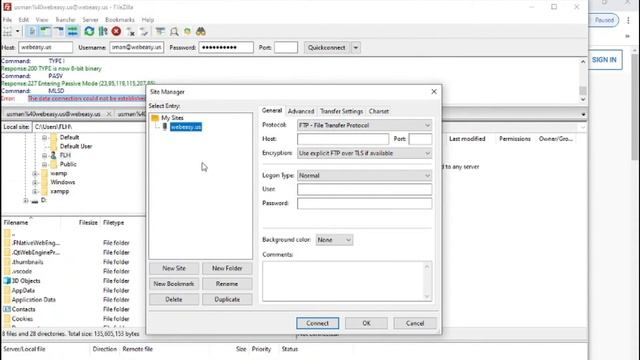Open the View menu
This screenshot has width=640, height=360.
(x=42, y=20)
